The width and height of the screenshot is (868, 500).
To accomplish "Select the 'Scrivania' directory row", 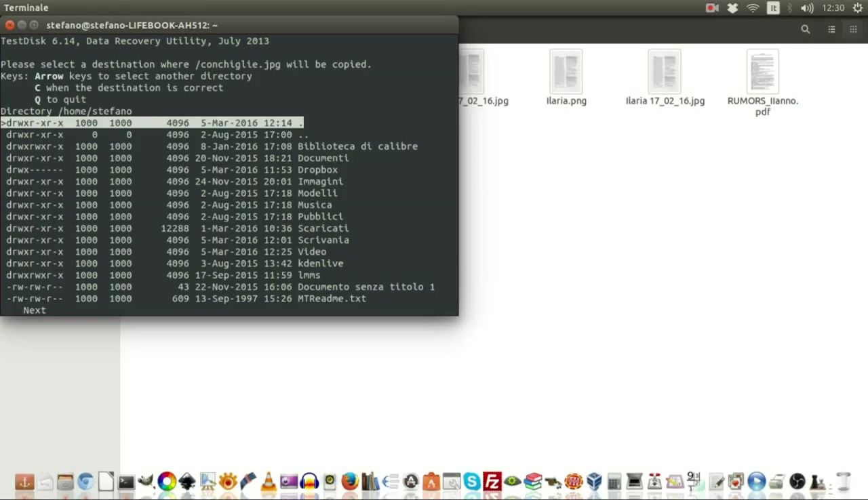I will (x=178, y=240).
